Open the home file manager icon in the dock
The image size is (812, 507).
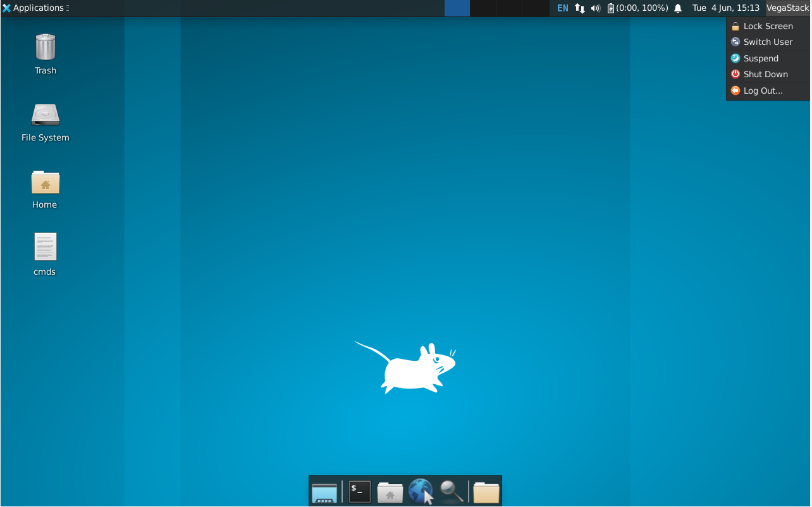pyautogui.click(x=389, y=491)
